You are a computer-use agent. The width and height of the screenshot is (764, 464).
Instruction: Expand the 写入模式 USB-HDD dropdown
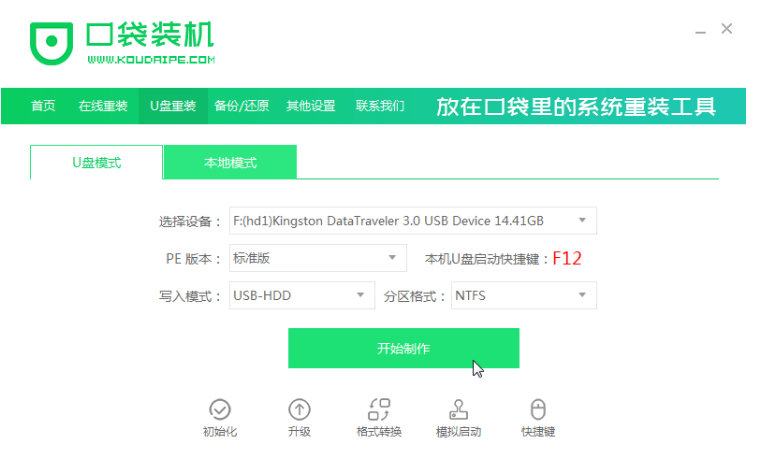[302, 295]
